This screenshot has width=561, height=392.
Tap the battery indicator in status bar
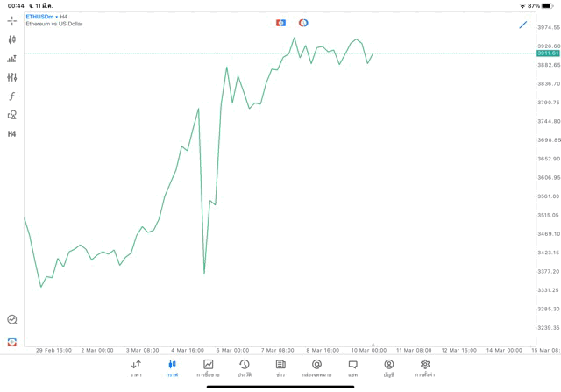[547, 5]
